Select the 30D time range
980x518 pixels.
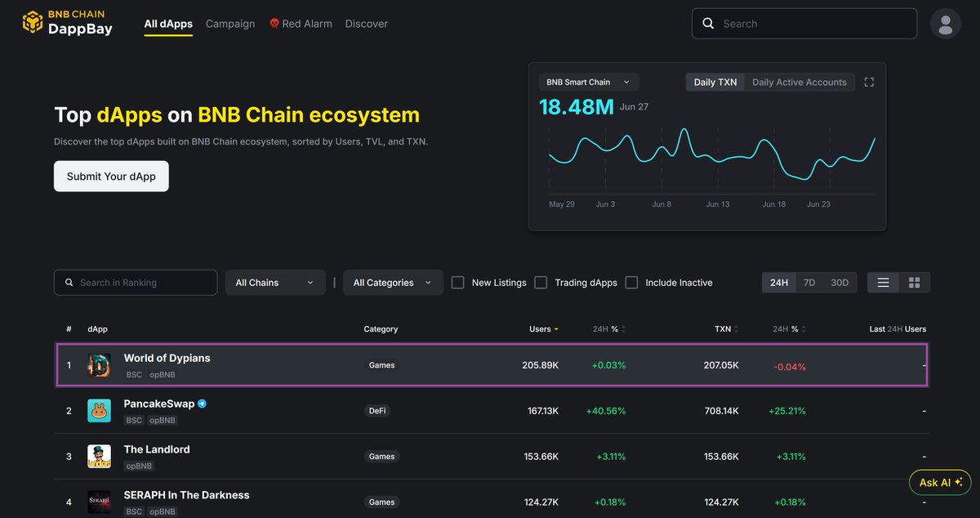840,283
